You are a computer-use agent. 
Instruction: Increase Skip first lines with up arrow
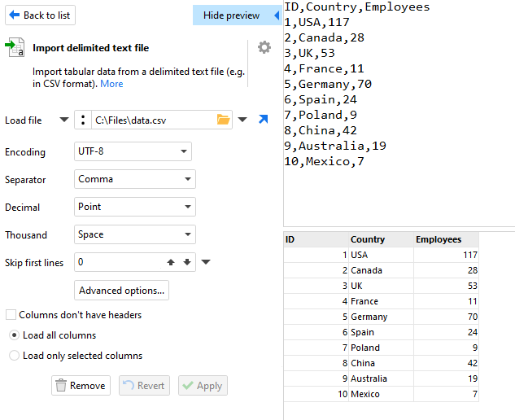(x=171, y=262)
